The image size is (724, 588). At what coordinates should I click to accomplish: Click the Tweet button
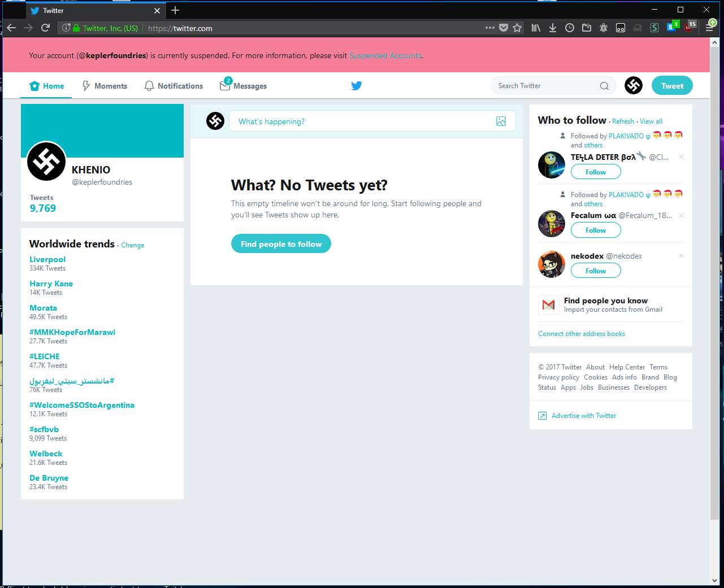[x=672, y=85]
